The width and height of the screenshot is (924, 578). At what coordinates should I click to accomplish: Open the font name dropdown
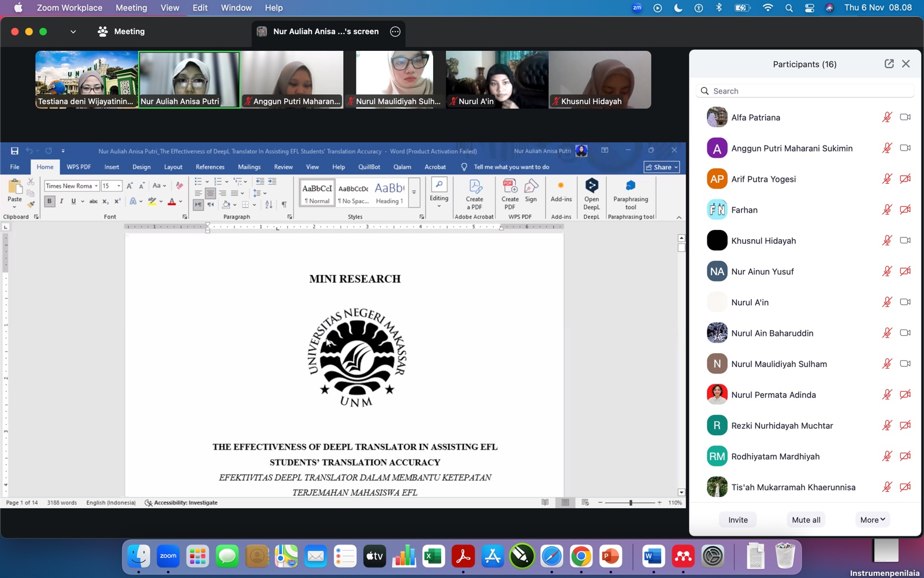click(x=96, y=186)
